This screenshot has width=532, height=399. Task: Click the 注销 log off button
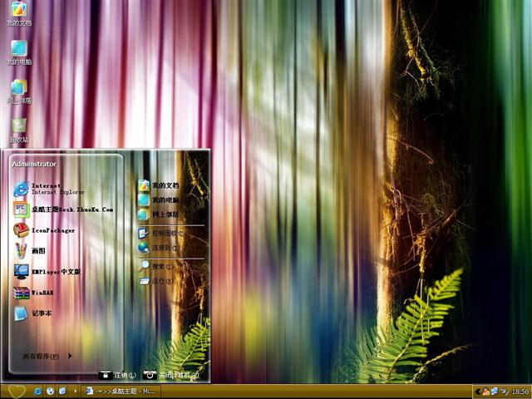(117, 375)
